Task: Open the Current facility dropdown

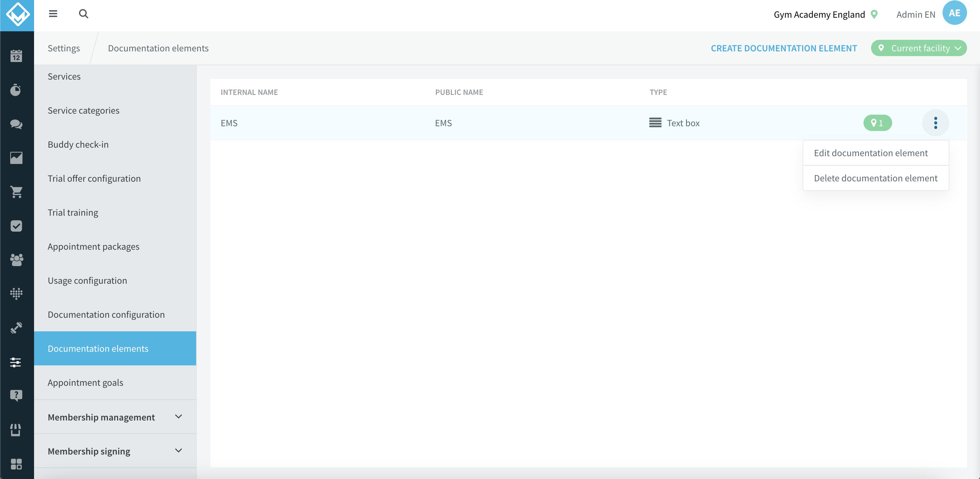Action: coord(919,48)
